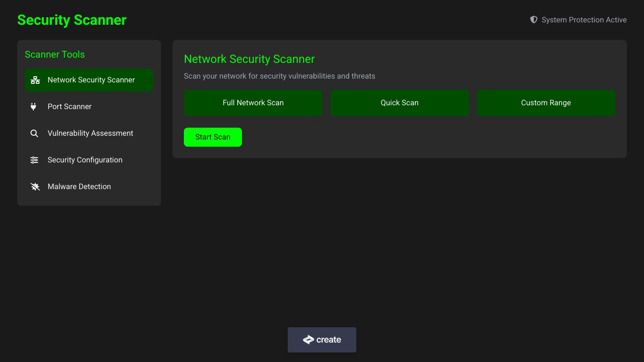Click the network diagram icon in sidebar
Screen dimensions: 644x362
[x=35, y=80]
